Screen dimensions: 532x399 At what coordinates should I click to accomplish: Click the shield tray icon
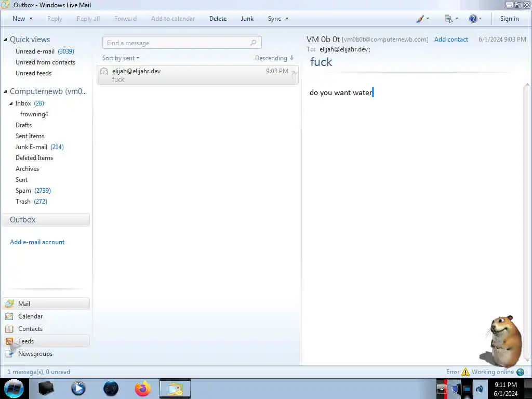tap(455, 389)
